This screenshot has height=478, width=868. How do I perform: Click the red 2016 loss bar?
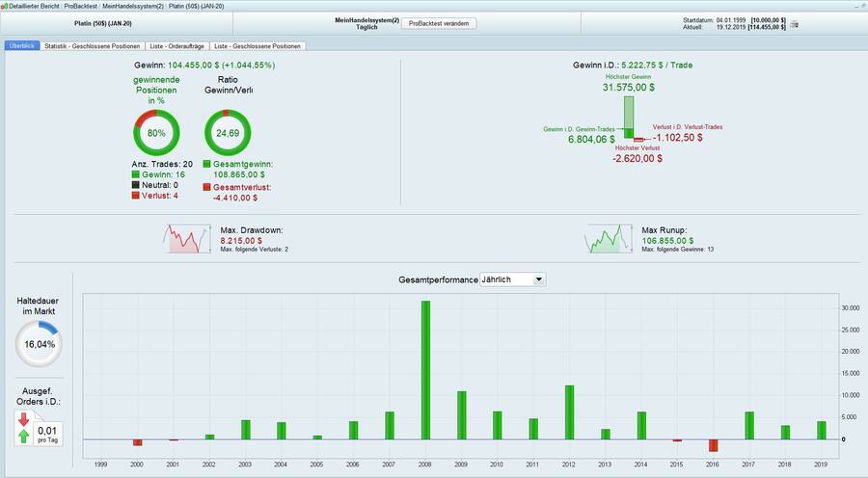pos(714,445)
